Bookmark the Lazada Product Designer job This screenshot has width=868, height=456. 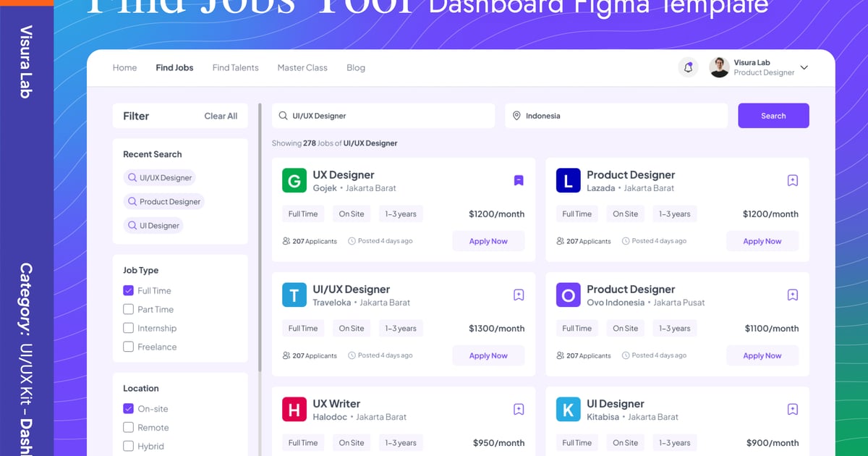coord(792,181)
